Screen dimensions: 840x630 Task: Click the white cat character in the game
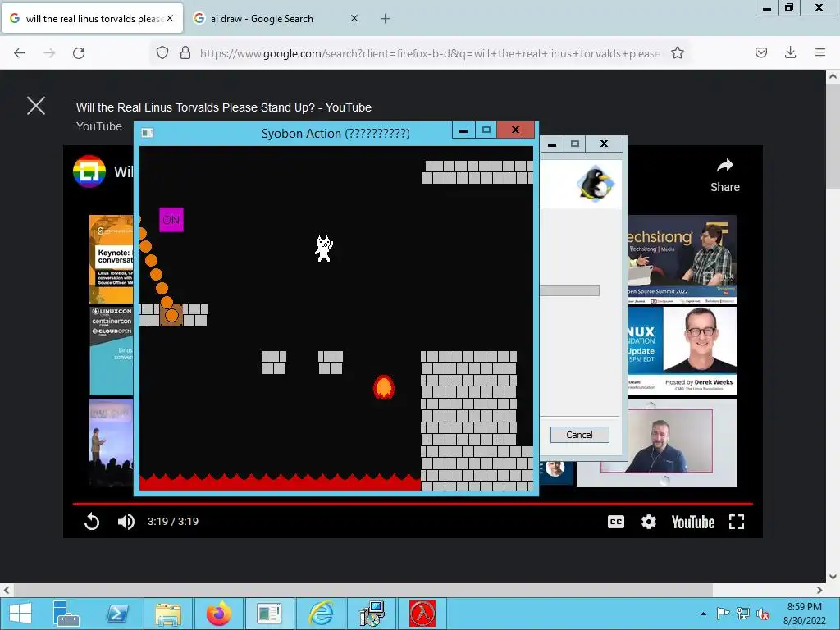pyautogui.click(x=324, y=249)
